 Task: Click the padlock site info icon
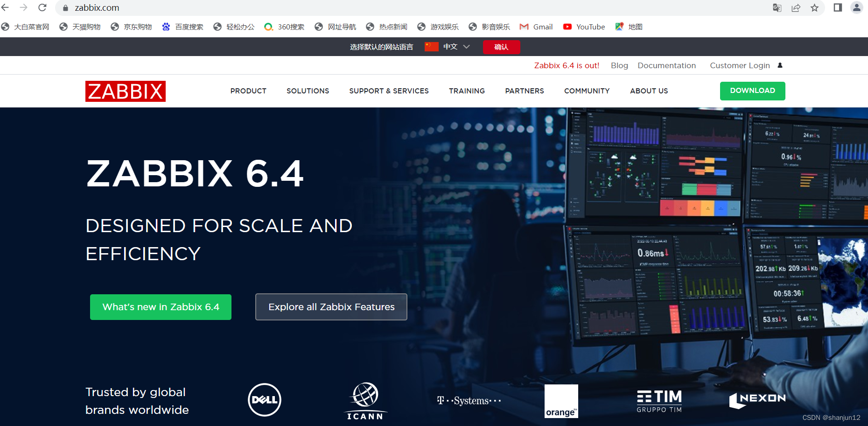point(65,8)
